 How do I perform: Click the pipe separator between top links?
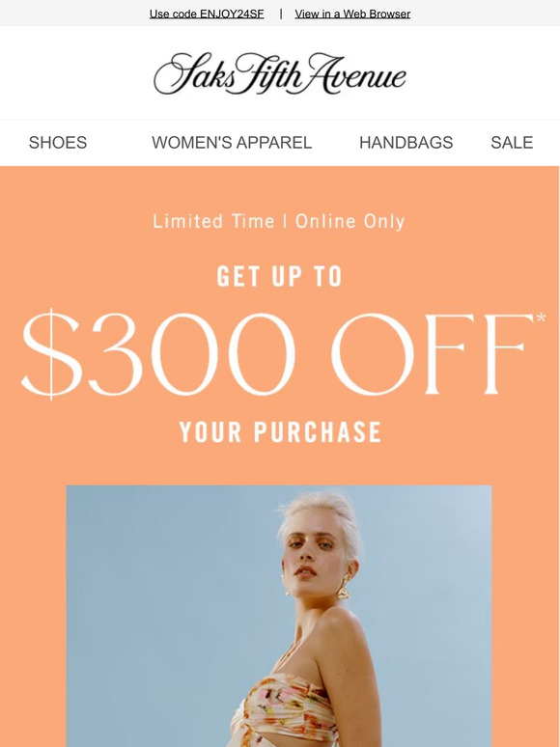(x=281, y=14)
